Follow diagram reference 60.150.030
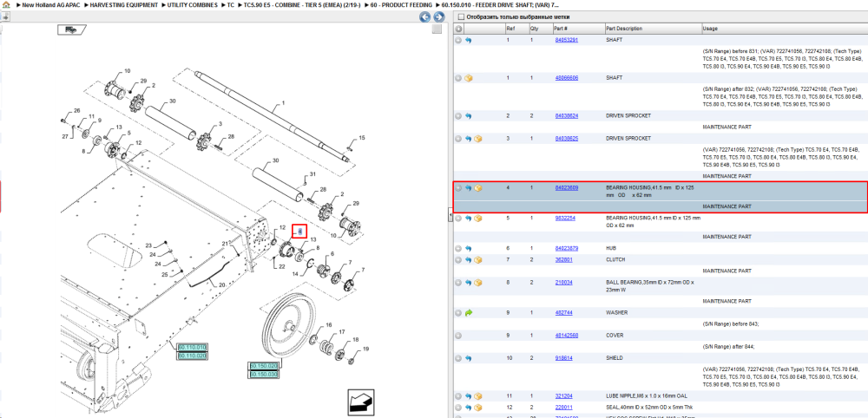The height and width of the screenshot is (418, 868). point(264,375)
